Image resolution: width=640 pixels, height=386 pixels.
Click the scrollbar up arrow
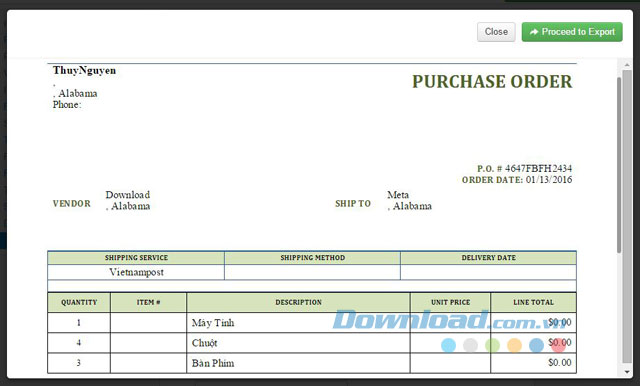tap(627, 65)
